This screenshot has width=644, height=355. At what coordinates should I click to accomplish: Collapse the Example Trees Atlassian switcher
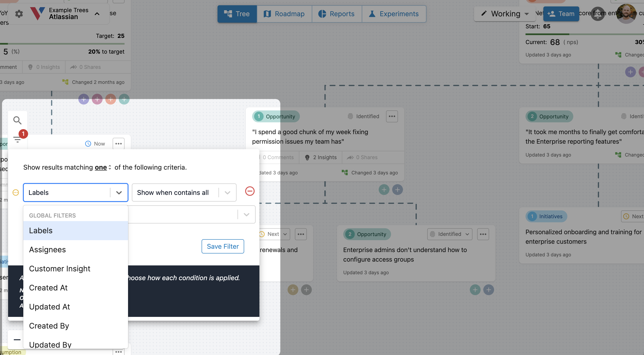tap(97, 14)
